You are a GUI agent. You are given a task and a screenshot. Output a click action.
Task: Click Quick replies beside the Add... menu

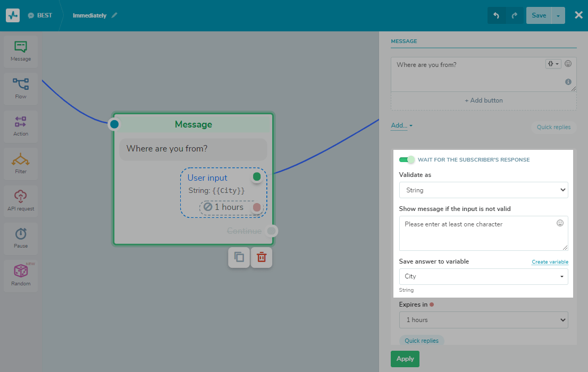(553, 127)
